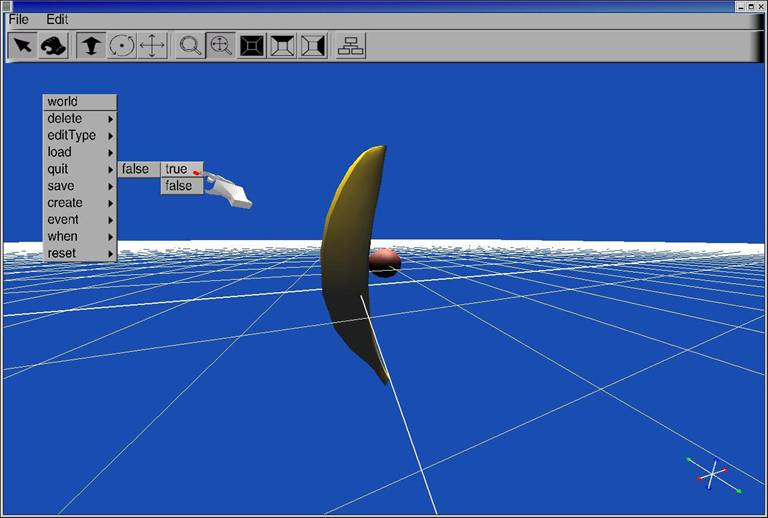Switch to the top box view icon
Viewport: 768px width, 518px height.
point(283,46)
